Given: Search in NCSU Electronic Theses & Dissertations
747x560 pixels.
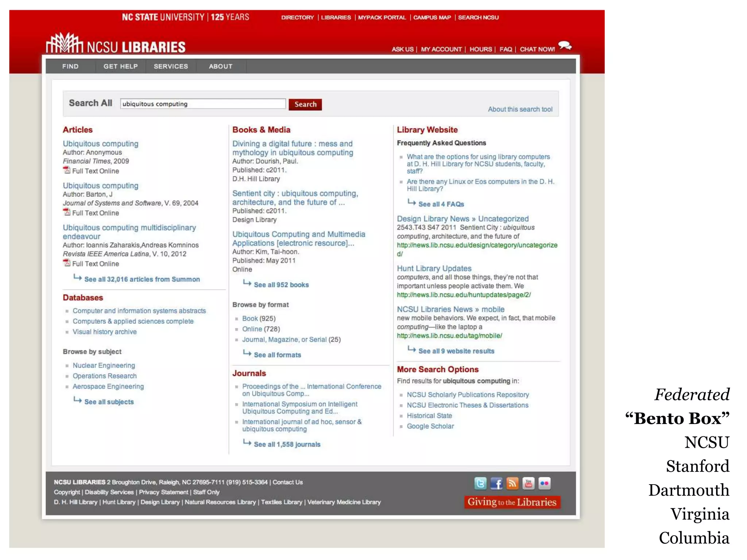Looking at the screenshot, I should point(468,405).
